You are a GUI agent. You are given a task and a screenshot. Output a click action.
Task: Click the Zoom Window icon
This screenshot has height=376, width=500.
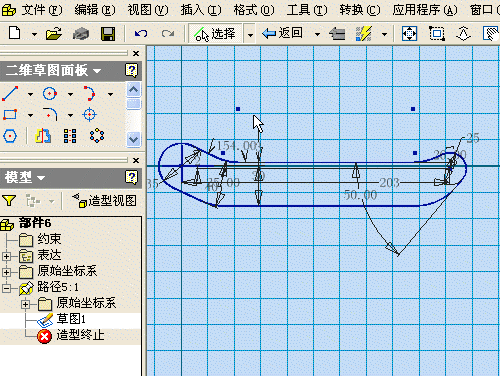point(437,34)
